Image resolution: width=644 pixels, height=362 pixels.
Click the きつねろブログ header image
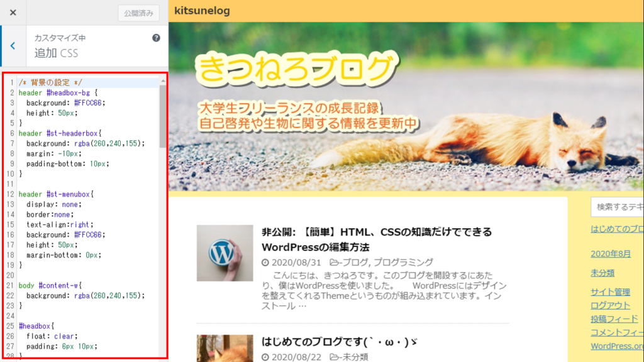point(406,106)
